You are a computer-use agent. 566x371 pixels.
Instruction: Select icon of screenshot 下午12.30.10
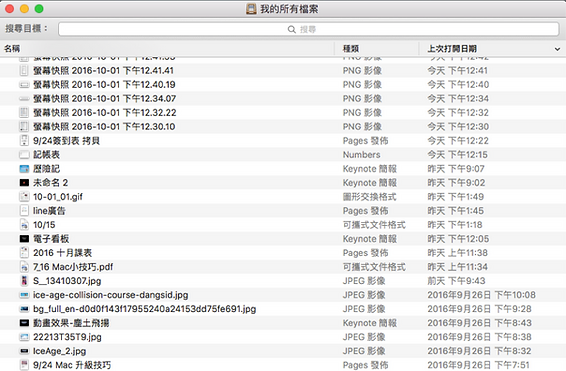pyautogui.click(x=24, y=127)
